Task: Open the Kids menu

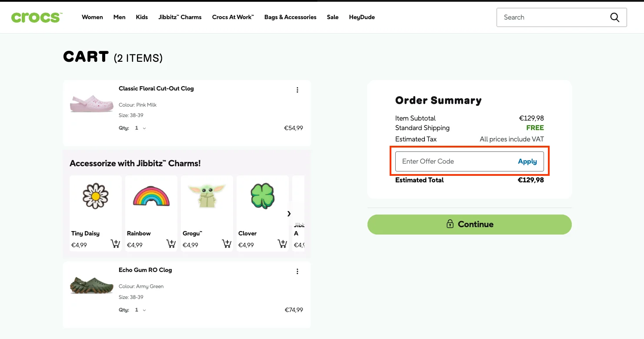Action: pos(142,17)
